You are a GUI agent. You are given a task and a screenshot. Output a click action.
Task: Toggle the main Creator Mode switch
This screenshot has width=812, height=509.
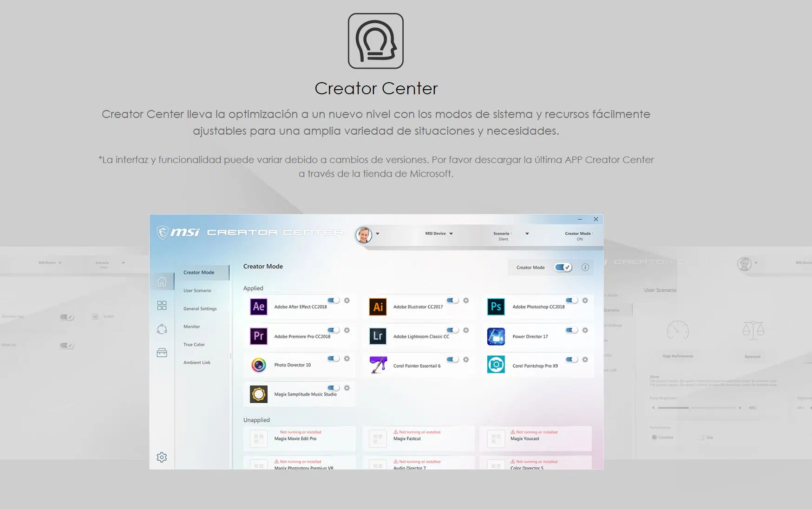563,267
